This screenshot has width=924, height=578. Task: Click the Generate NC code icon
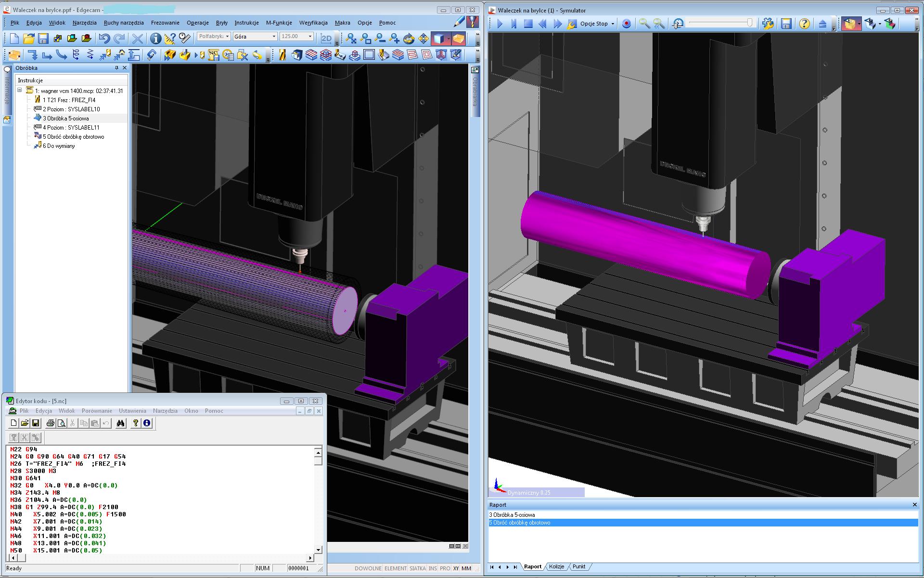[x=214, y=55]
